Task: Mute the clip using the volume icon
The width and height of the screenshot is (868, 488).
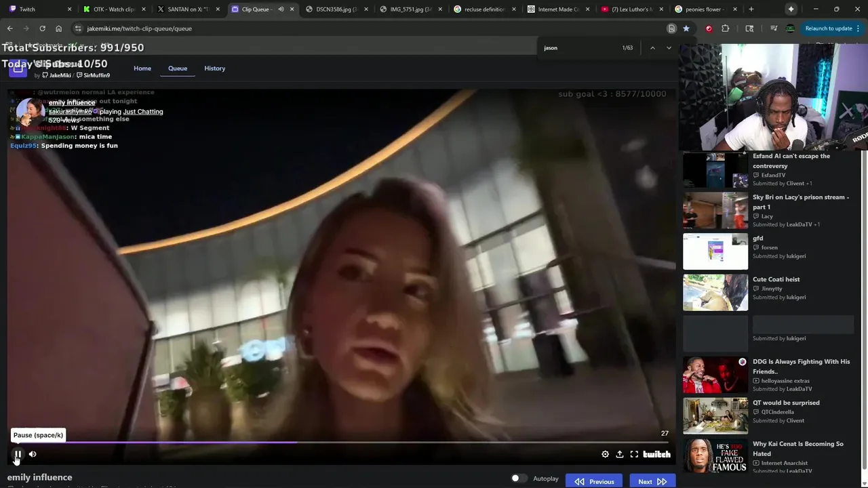Action: [x=33, y=454]
